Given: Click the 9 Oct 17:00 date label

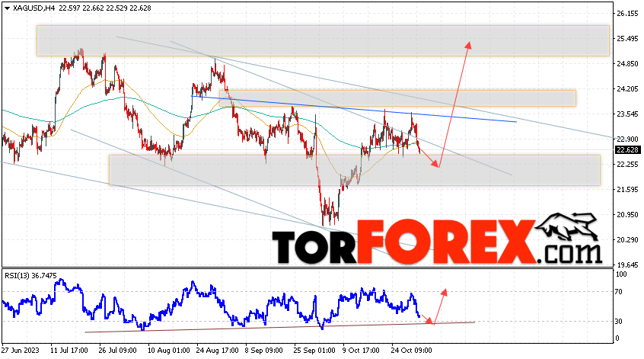Looking at the screenshot, I should (x=361, y=351).
